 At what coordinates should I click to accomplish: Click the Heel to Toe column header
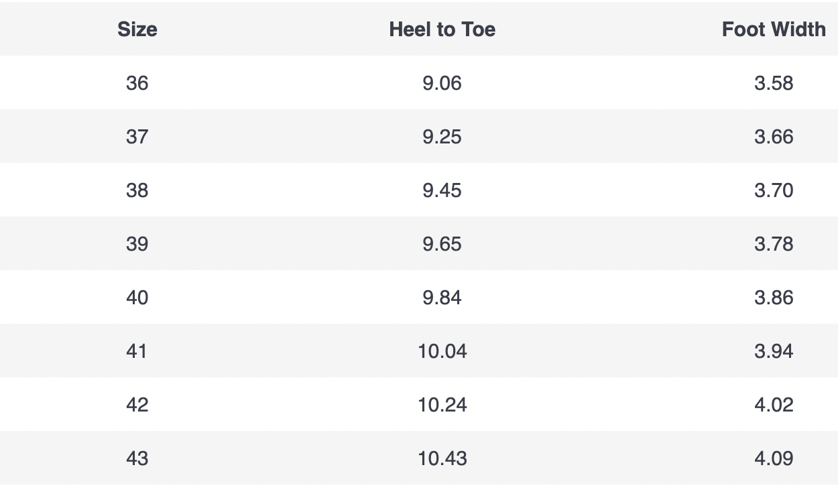click(442, 29)
